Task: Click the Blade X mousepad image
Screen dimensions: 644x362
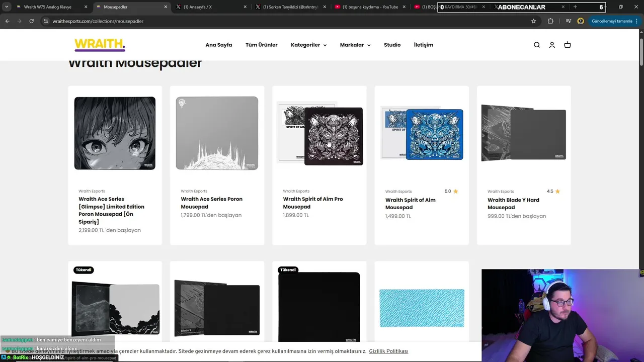Action: [x=217, y=308]
